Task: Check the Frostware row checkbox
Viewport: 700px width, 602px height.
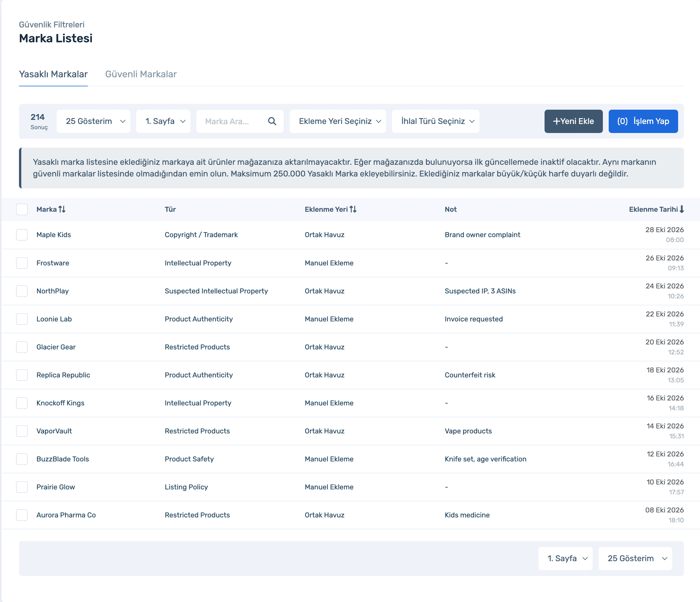Action: coord(22,263)
